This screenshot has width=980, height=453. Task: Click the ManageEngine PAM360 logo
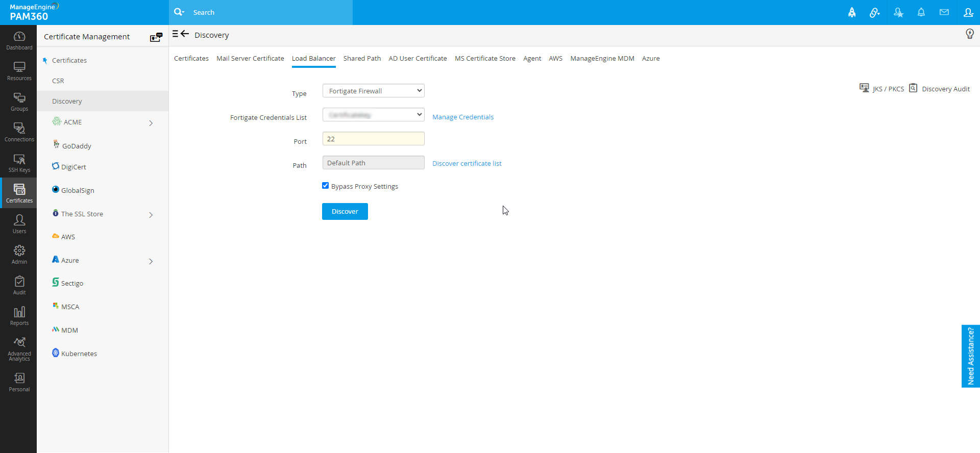34,12
